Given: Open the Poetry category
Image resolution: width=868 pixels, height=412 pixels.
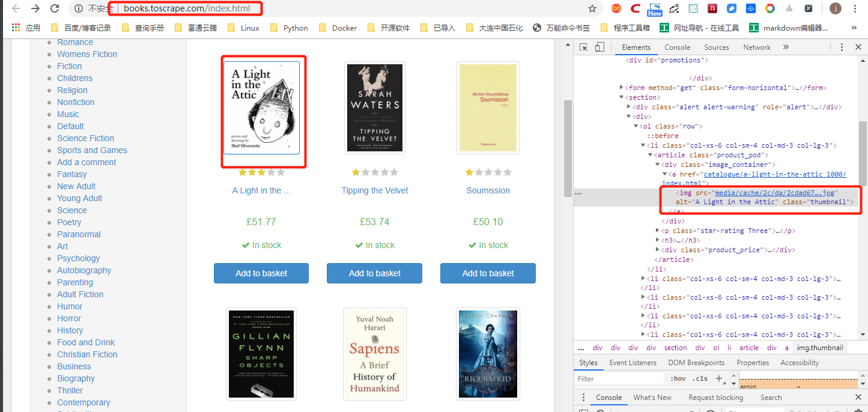Looking at the screenshot, I should [x=69, y=222].
